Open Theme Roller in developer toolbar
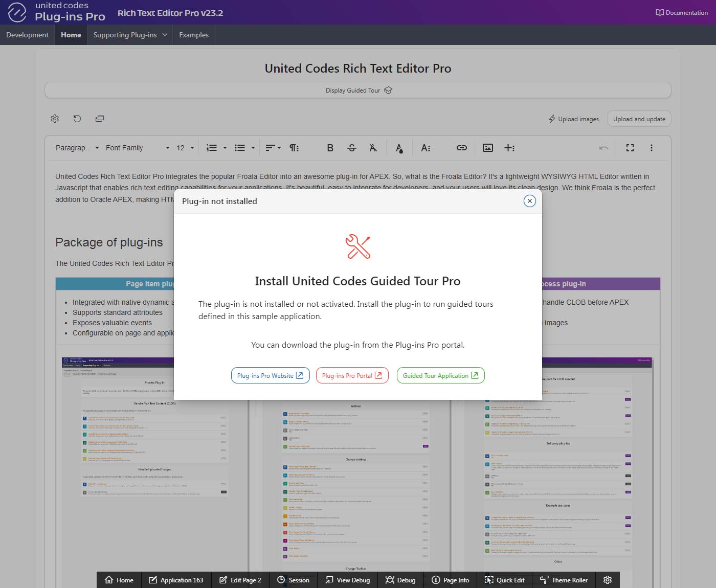The height and width of the screenshot is (588, 716). tap(564, 580)
